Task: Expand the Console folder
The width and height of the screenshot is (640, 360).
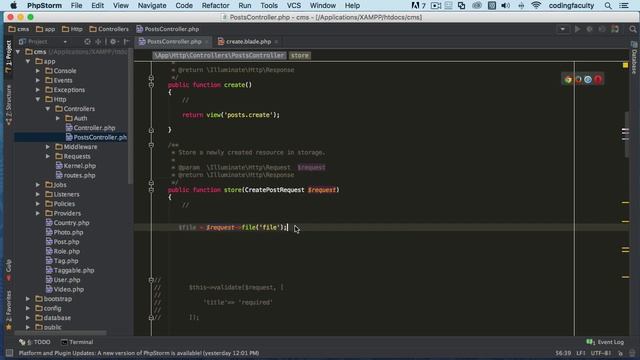Action: click(38, 71)
